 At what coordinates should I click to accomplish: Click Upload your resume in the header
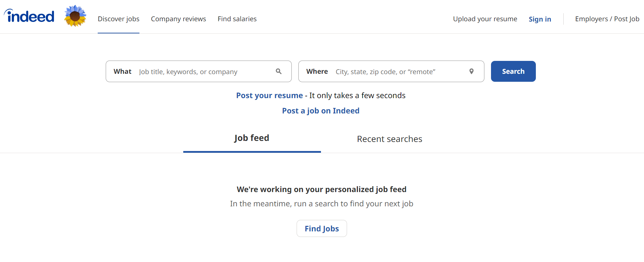(485, 19)
